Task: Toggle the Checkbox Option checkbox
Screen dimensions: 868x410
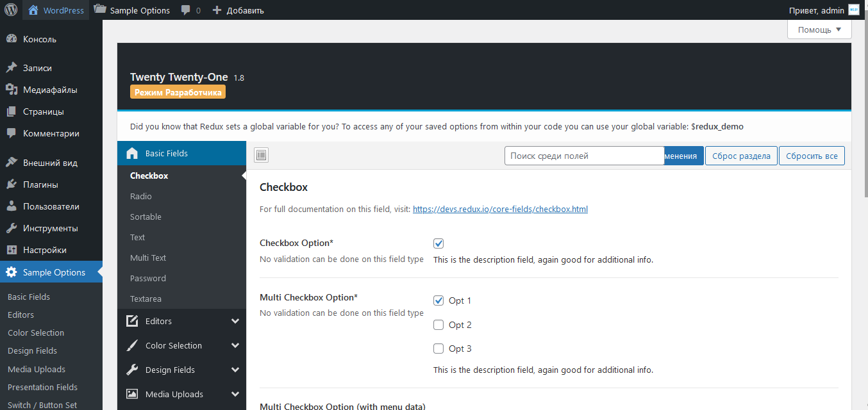Action: (x=438, y=243)
